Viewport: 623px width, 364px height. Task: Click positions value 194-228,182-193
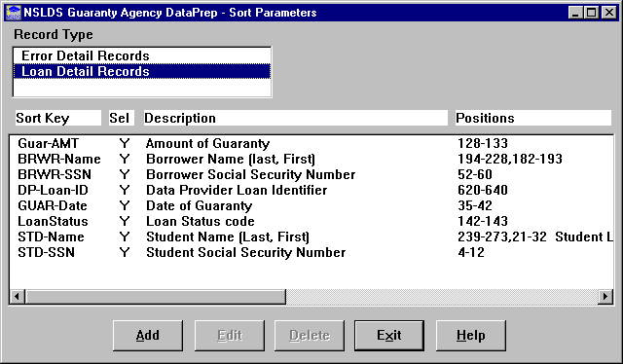pos(510,159)
